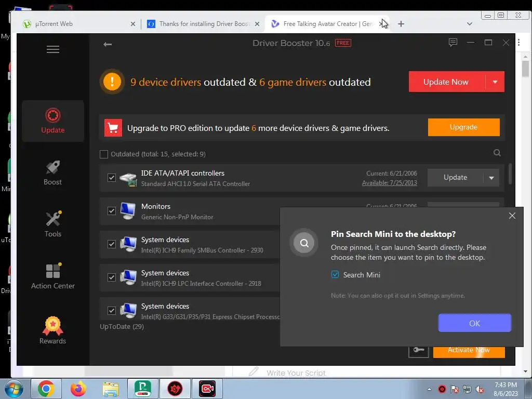Open the Rewards medal section

point(53,330)
